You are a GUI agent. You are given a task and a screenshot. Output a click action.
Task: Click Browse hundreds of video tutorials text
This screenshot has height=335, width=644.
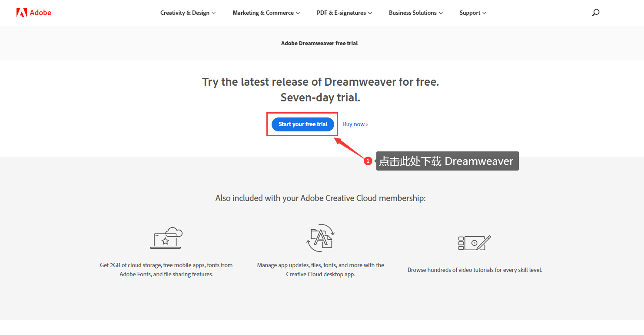(x=475, y=270)
